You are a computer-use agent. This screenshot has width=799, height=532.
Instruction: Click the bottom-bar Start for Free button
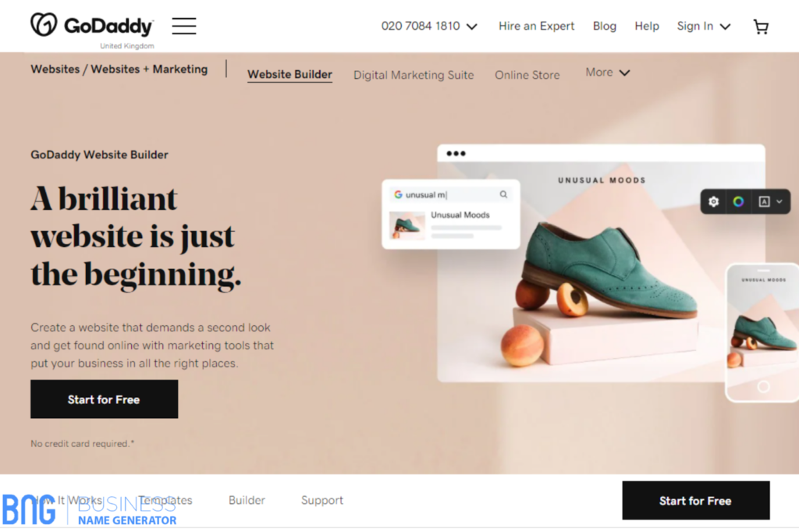[x=695, y=500]
